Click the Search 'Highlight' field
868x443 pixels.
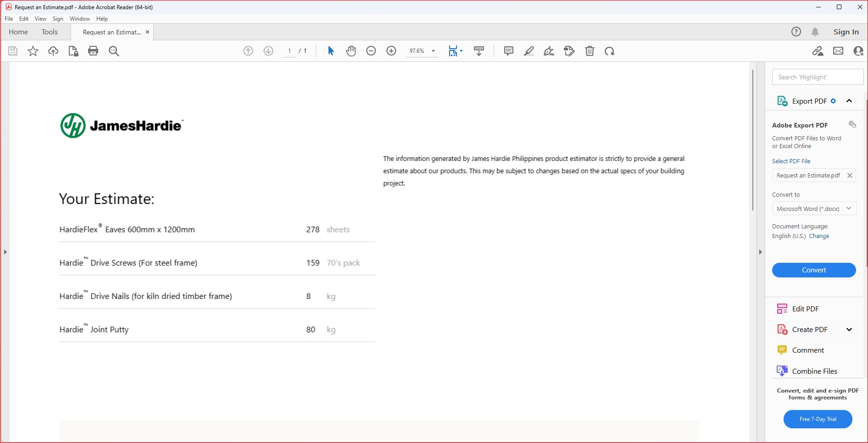[x=818, y=77]
